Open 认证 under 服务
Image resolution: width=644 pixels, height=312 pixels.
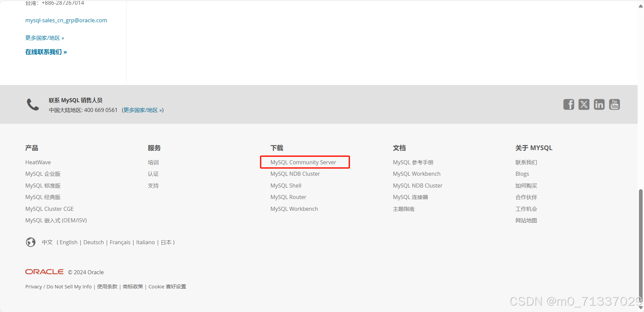(153, 174)
